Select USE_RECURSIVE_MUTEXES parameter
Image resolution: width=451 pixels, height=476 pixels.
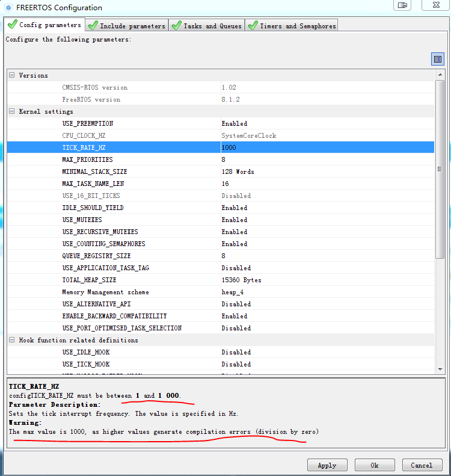pyautogui.click(x=100, y=232)
